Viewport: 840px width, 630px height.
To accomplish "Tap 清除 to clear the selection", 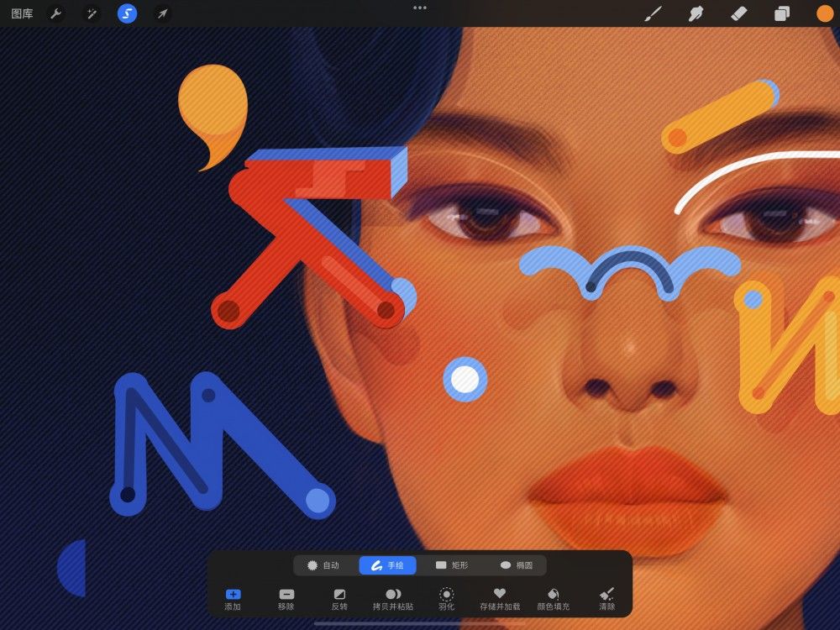I will [607, 595].
